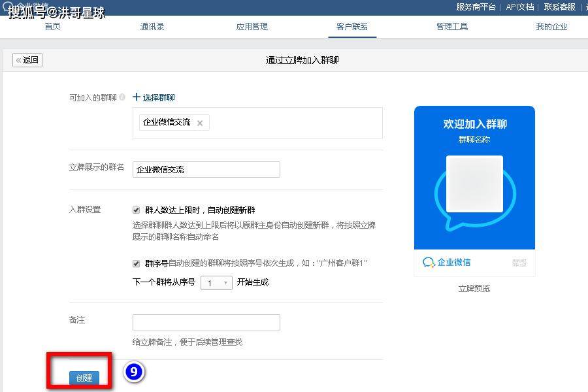Click the 企业微信 logo in the preview

point(447,262)
